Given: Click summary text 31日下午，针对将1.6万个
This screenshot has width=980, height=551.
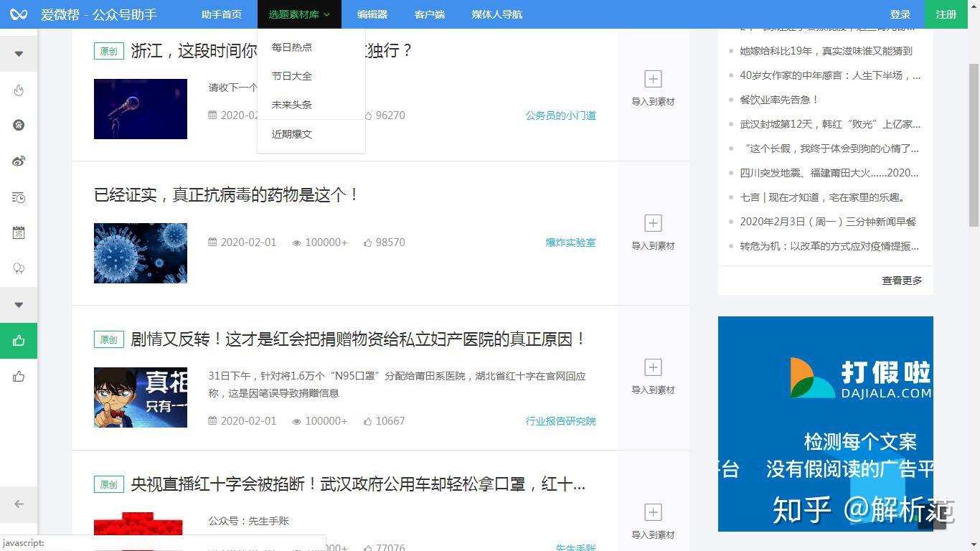Looking at the screenshot, I should pos(397,385).
